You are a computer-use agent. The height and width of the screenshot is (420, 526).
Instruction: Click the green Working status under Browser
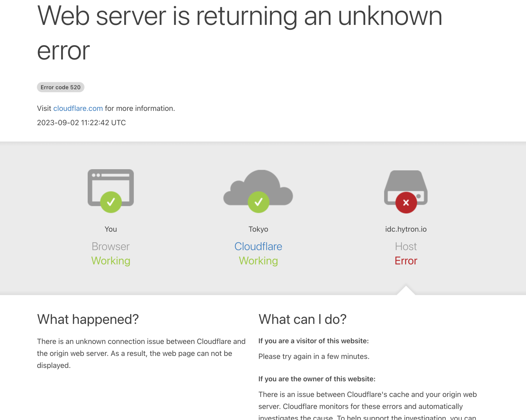click(x=111, y=261)
